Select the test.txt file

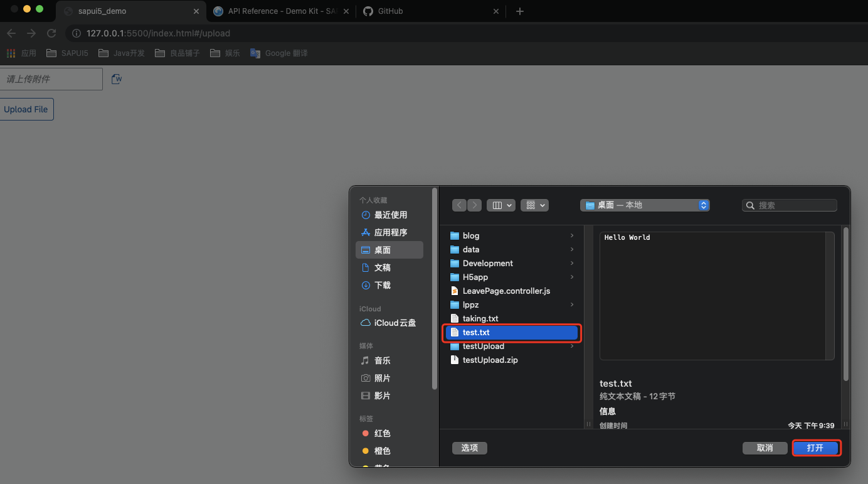click(x=512, y=332)
